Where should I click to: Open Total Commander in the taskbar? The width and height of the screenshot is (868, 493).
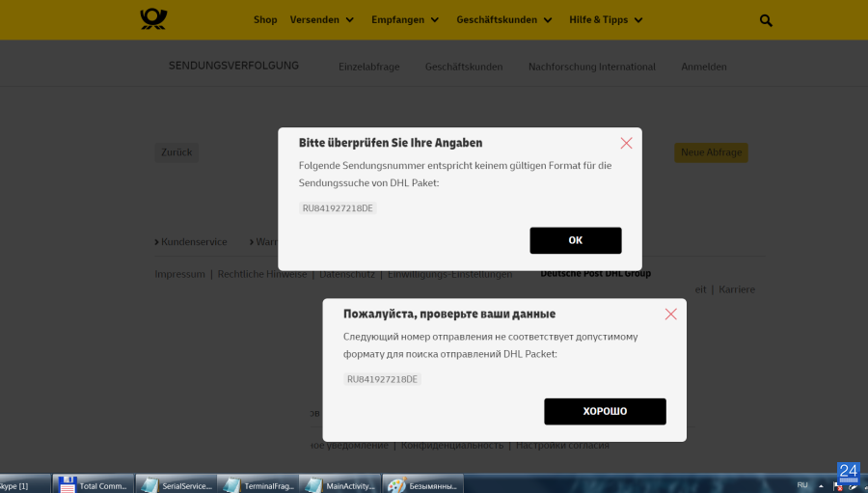93,484
